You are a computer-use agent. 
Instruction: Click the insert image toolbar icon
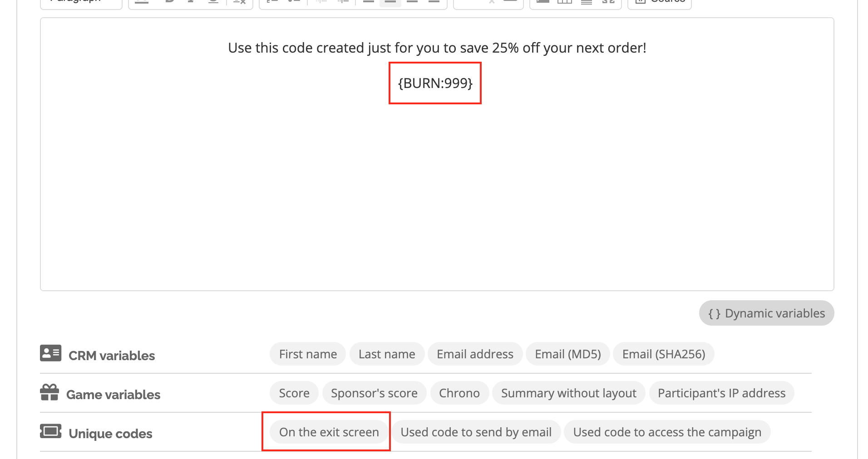(x=542, y=2)
